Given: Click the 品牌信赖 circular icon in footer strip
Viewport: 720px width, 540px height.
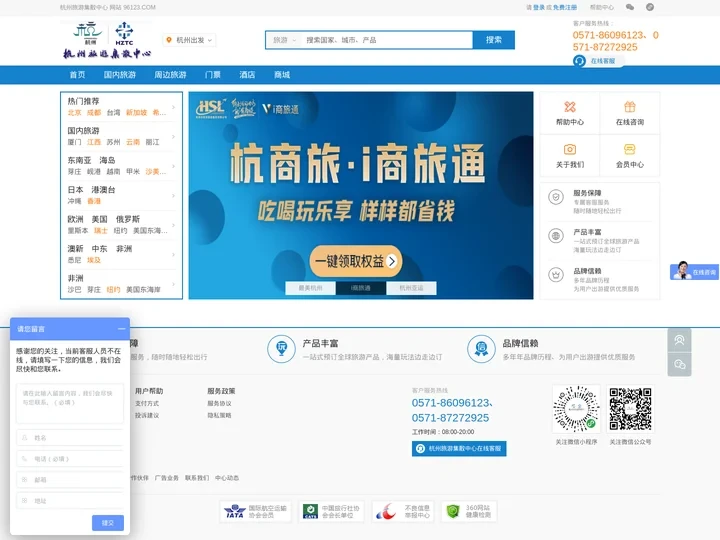Looking at the screenshot, I should (481, 349).
